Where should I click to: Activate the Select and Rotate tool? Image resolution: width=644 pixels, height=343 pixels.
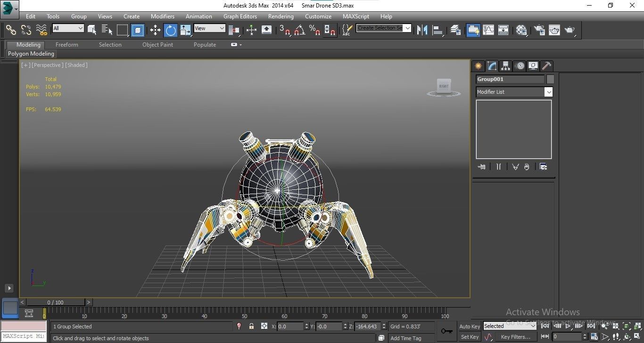pos(170,30)
